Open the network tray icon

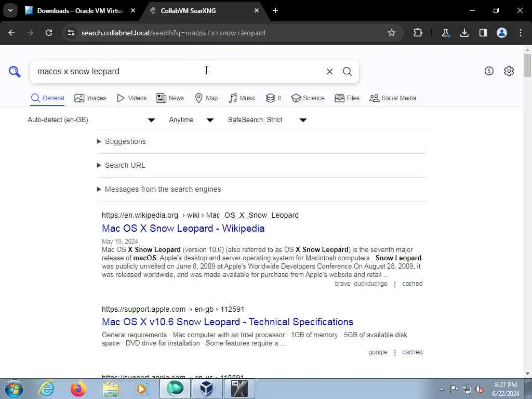(467, 389)
